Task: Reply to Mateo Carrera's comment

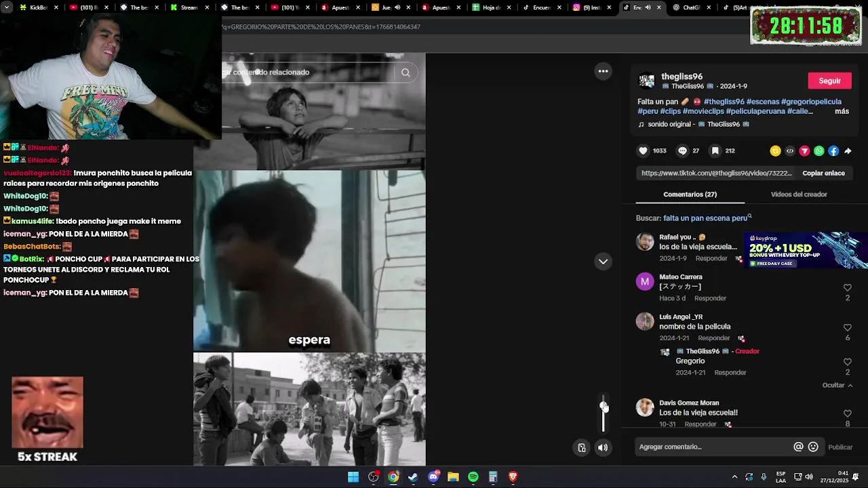Action: 710,299
